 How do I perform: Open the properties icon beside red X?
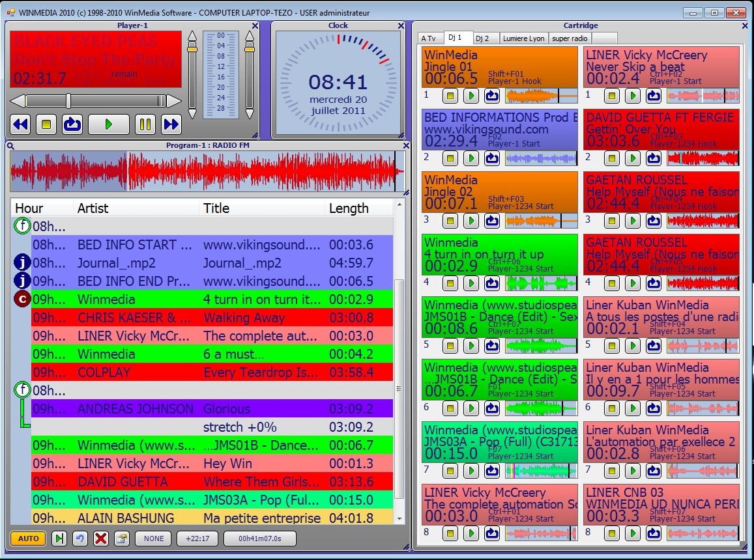click(122, 539)
